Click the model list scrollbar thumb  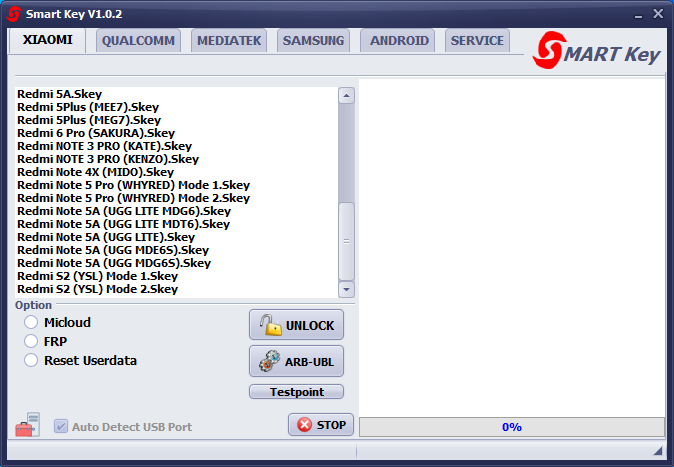point(346,241)
